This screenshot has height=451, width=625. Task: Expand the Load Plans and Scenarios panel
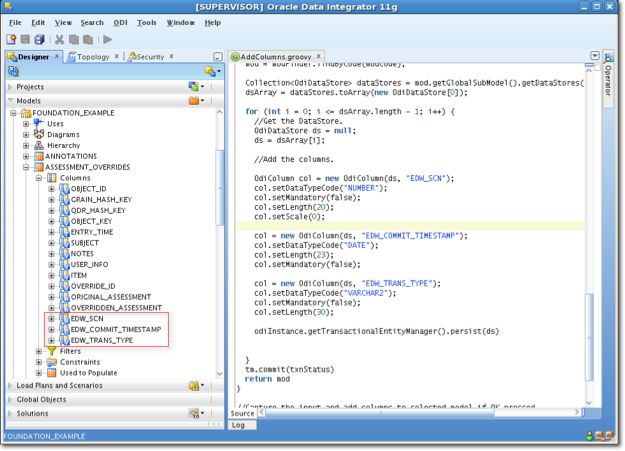(x=10, y=385)
